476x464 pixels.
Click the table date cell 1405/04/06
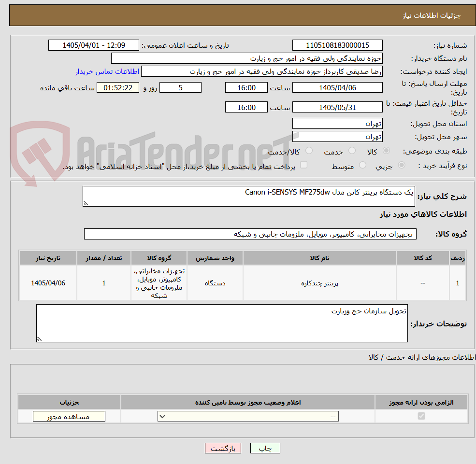(x=48, y=283)
